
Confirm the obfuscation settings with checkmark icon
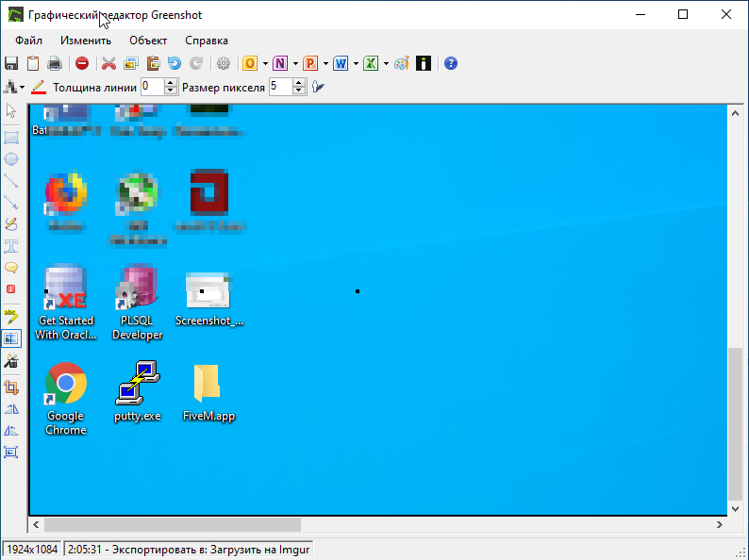(318, 87)
